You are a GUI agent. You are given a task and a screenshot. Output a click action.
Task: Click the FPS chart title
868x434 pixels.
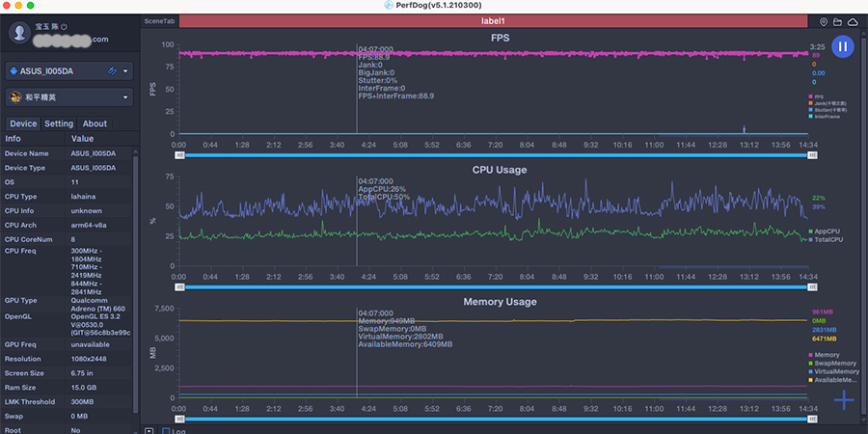500,38
